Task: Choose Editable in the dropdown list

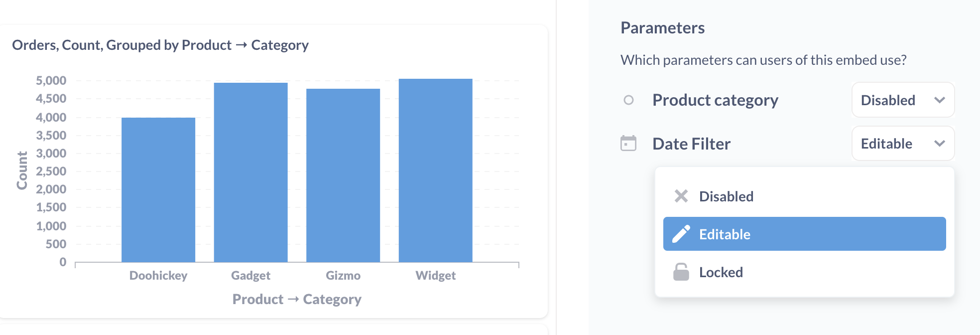Action: 805,234
